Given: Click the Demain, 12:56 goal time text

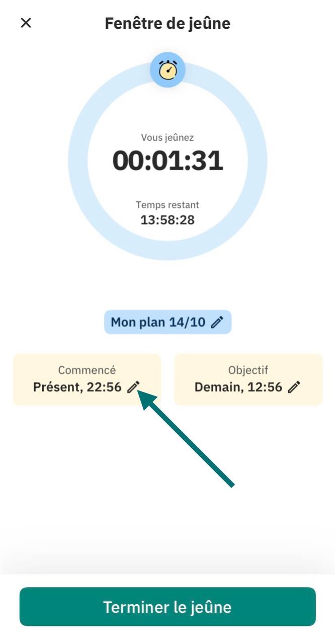Looking at the screenshot, I should (239, 387).
